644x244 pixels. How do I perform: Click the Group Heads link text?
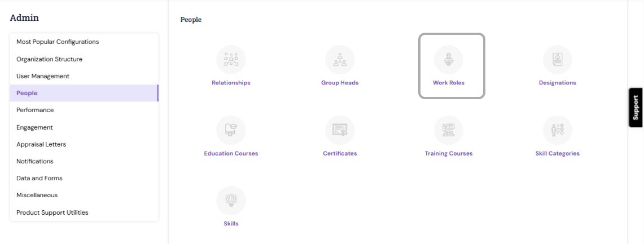(x=340, y=83)
